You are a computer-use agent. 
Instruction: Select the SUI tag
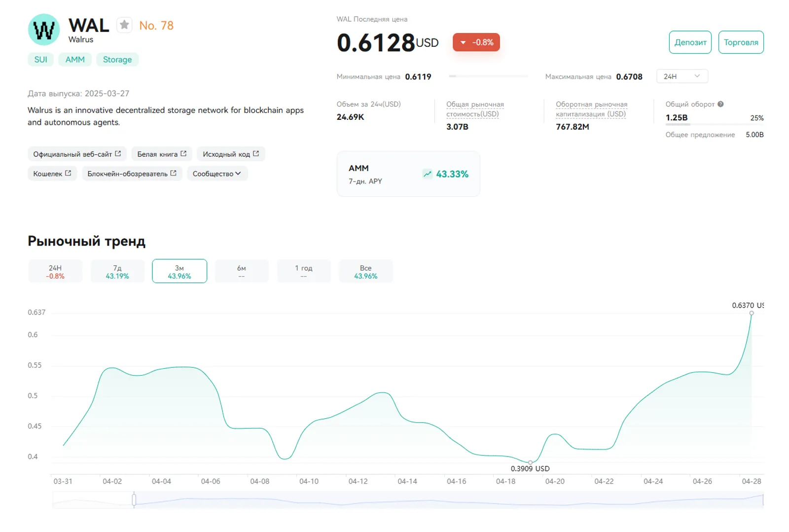pyautogui.click(x=40, y=60)
